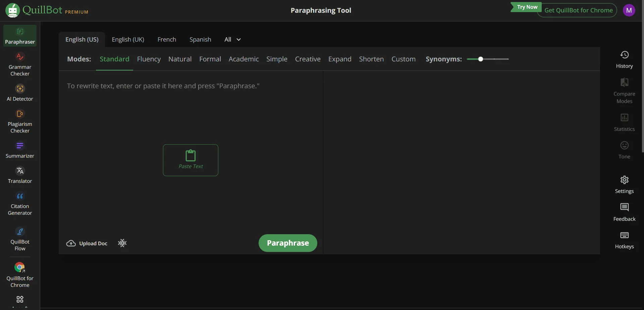Click the Synonyms slider handle

pyautogui.click(x=480, y=59)
